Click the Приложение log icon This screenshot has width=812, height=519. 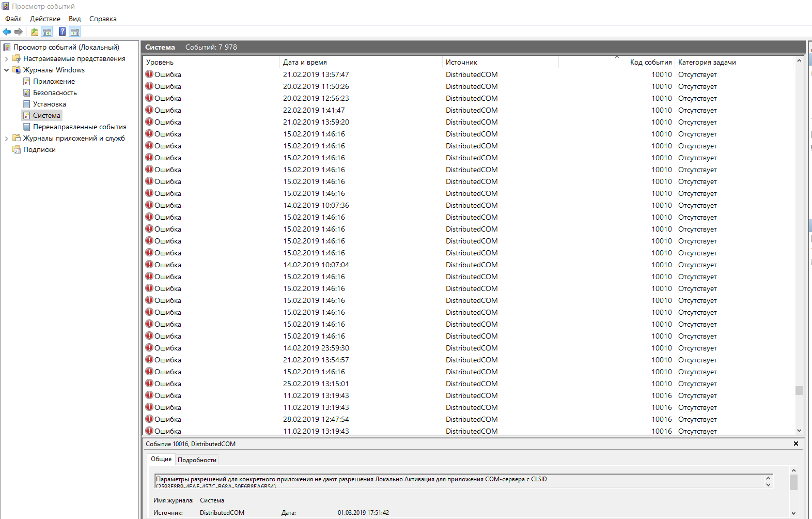point(26,81)
